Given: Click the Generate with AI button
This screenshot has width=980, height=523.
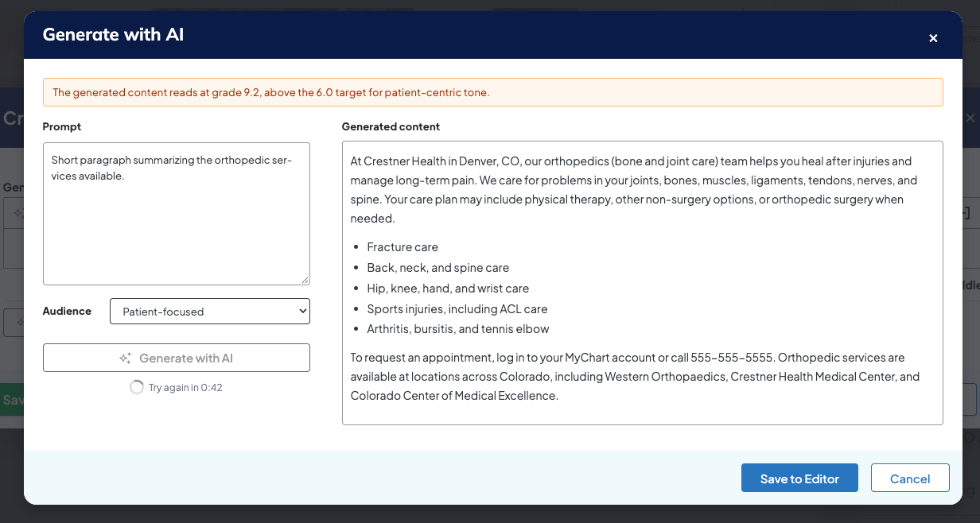Looking at the screenshot, I should tap(177, 358).
